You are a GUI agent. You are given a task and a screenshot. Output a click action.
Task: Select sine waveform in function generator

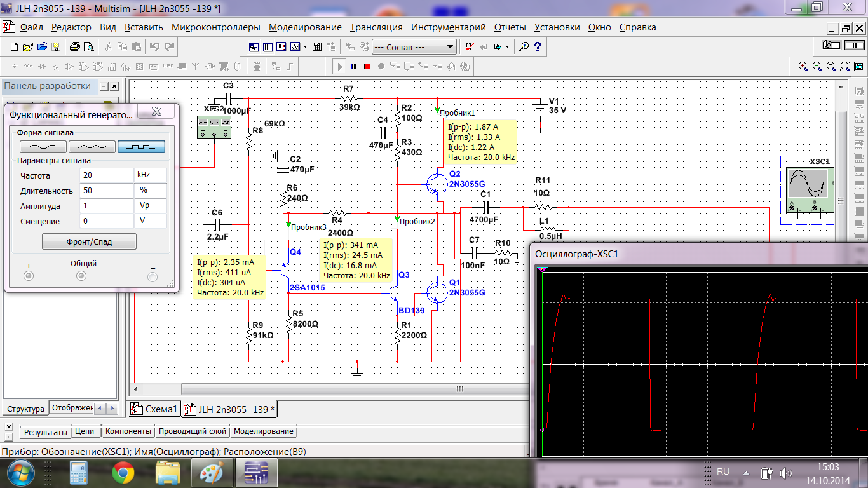click(43, 146)
